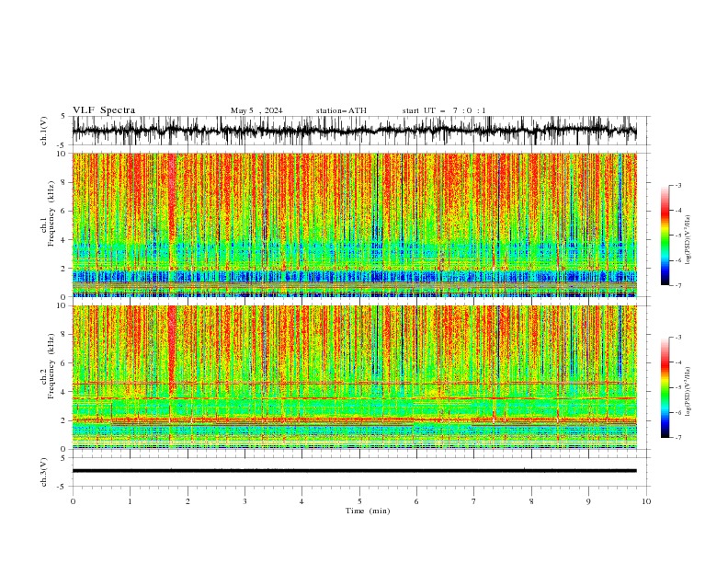Click the "start UT = 7:0:1" header text
The width and height of the screenshot is (728, 563).
(444, 110)
